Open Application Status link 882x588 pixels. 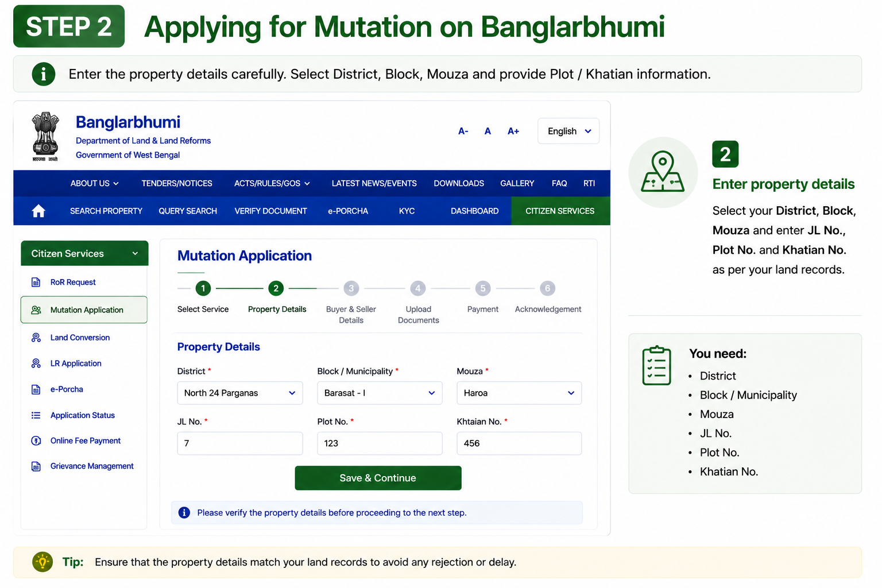83,415
